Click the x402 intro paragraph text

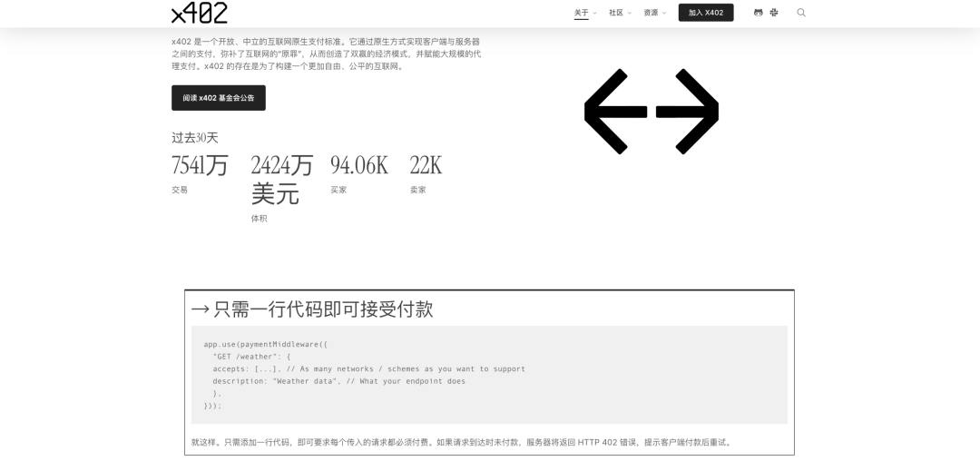click(327, 54)
